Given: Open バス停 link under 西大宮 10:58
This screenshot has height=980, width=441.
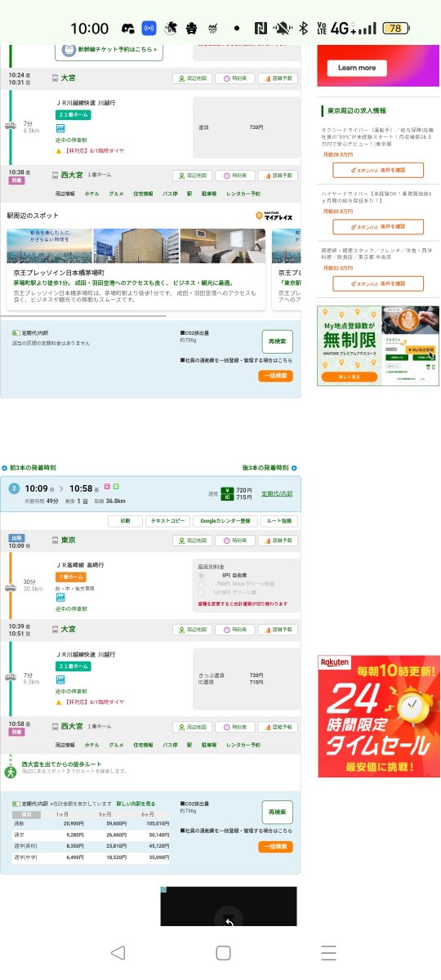Looking at the screenshot, I should pyautogui.click(x=170, y=745).
